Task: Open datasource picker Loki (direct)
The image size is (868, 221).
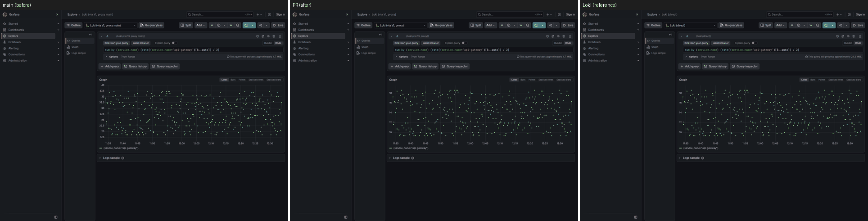Action: [691, 25]
